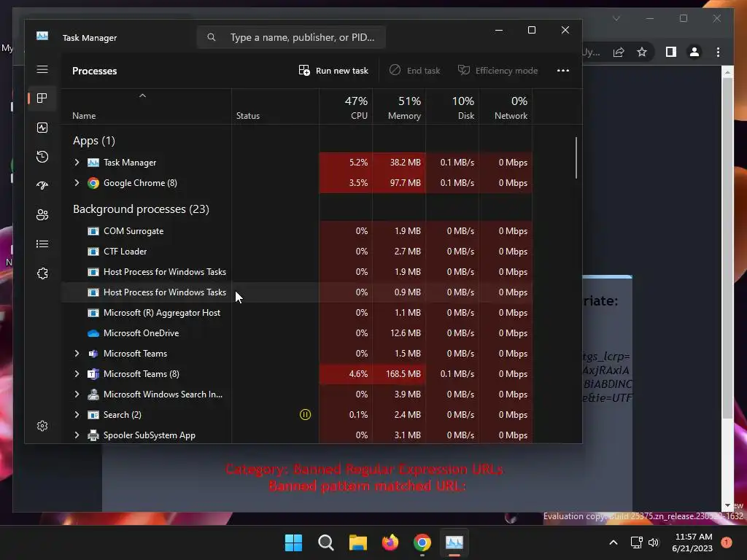Select Host Process for Windows Tasks 1.9 MB row

tap(296, 272)
